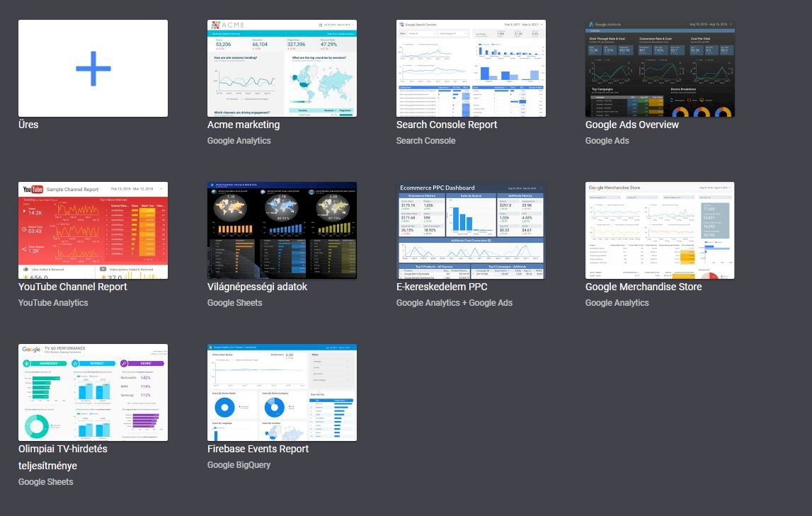Click the "E-kereskedelem PPC" title text

(x=442, y=287)
